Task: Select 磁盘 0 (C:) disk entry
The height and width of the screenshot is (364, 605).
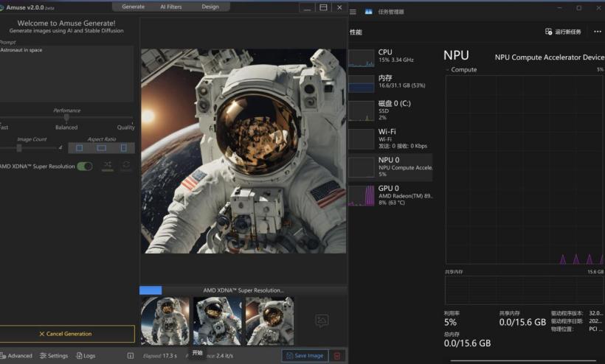Action: 390,111
